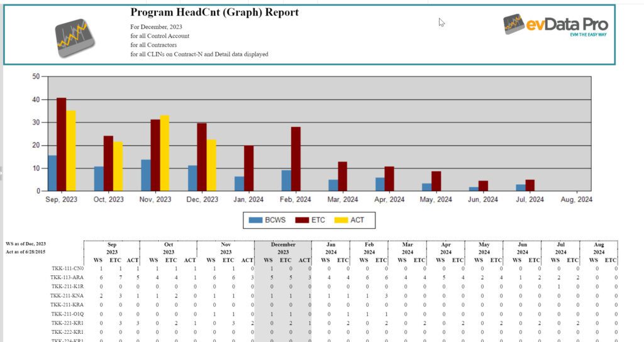Image resolution: width=644 pixels, height=342 pixels.
Task: Click the "Nov, 2023" chart axis label
Action: point(155,199)
